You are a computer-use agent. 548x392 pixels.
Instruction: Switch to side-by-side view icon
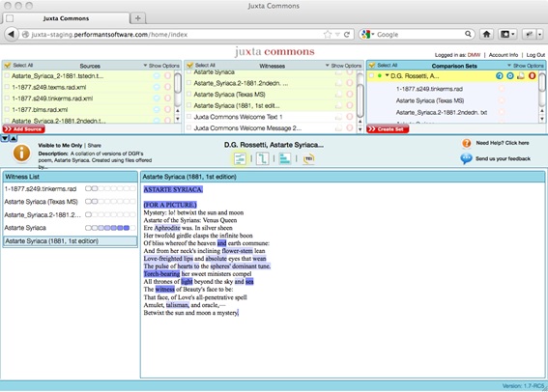point(262,158)
